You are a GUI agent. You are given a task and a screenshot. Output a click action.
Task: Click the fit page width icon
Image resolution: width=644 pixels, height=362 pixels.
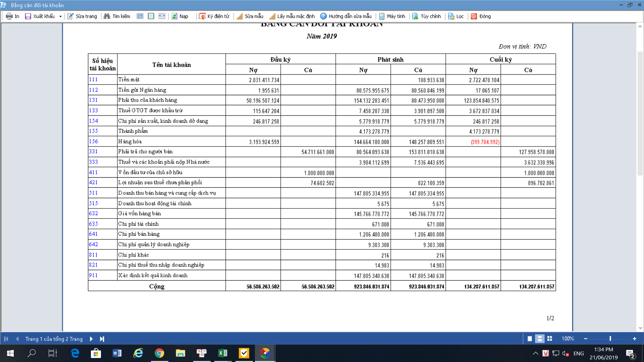coord(162,16)
